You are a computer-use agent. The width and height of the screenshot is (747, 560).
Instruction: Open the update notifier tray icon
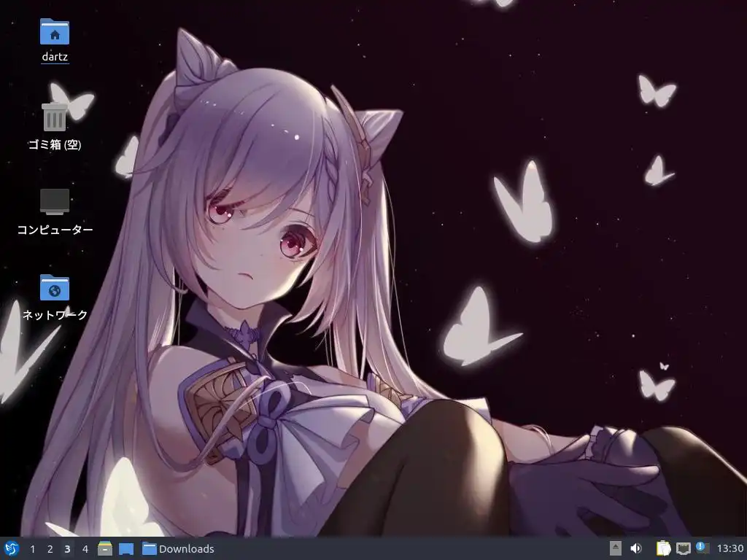click(x=703, y=548)
